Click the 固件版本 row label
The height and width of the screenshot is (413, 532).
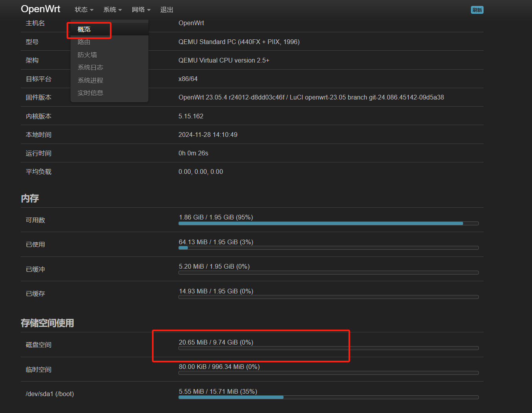39,97
